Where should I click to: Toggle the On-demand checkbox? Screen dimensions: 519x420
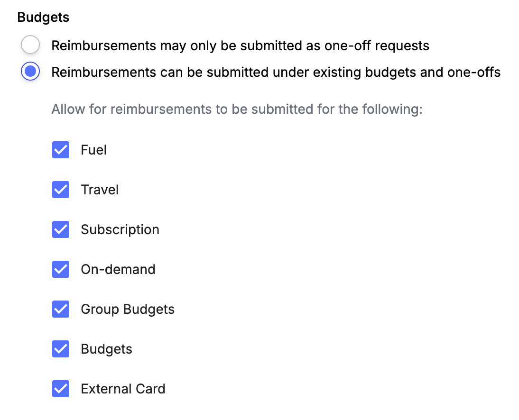(x=61, y=269)
